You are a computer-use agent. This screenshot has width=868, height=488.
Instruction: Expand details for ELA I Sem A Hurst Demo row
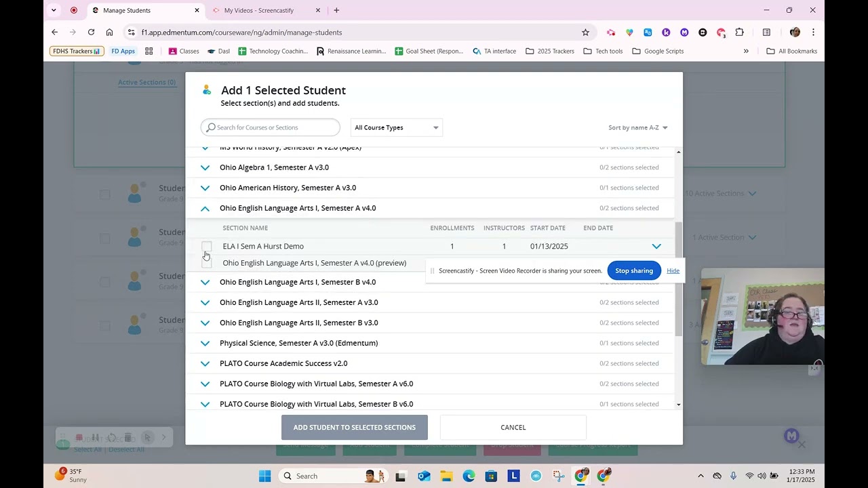[x=656, y=246]
